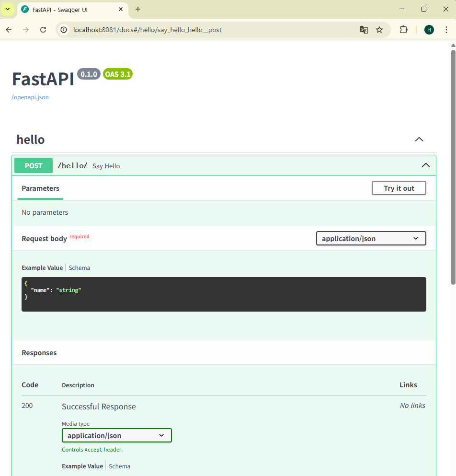Close the FastAPI - Swagger UI tab
456x476 pixels.
[x=120, y=10]
